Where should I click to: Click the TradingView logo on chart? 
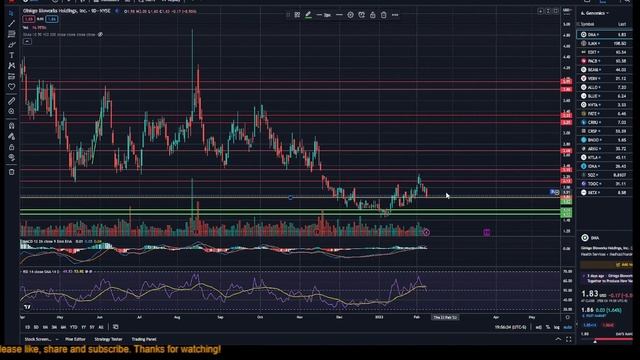(x=27, y=307)
